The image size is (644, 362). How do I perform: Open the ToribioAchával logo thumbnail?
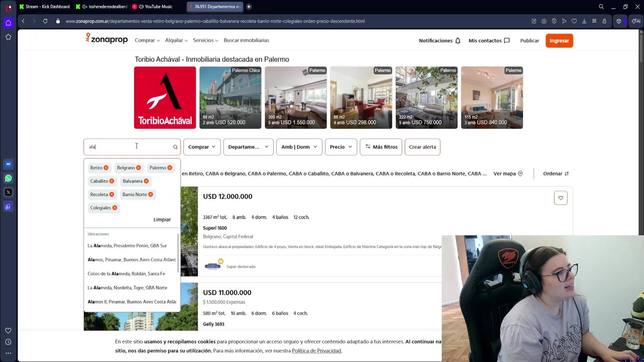(165, 98)
